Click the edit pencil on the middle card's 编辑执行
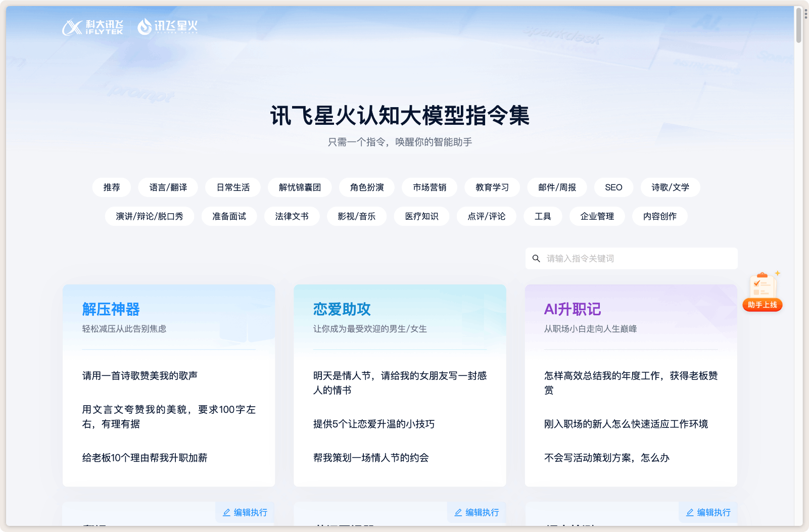The width and height of the screenshot is (809, 532). click(x=457, y=512)
